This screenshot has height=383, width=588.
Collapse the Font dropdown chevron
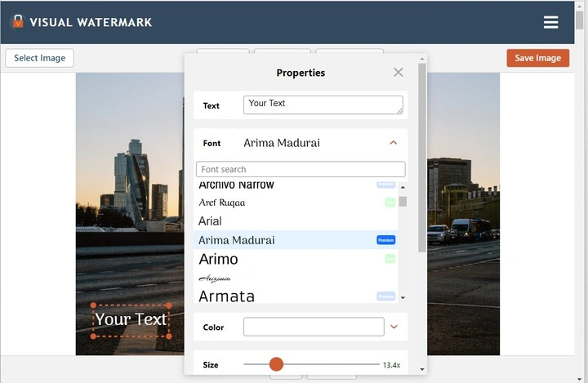pos(394,143)
